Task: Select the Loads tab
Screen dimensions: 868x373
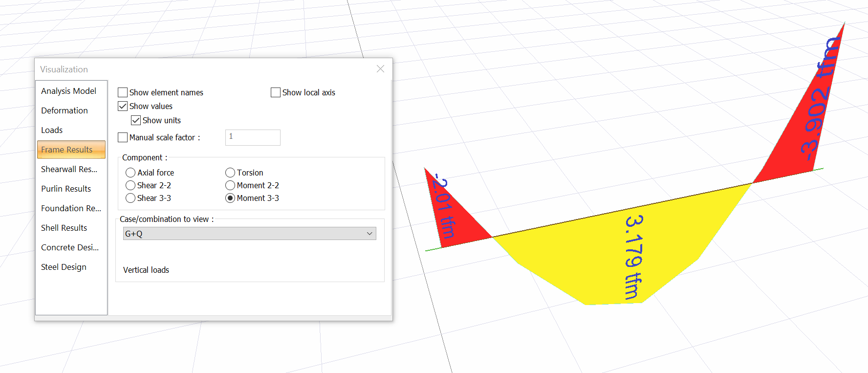Action: pos(52,130)
